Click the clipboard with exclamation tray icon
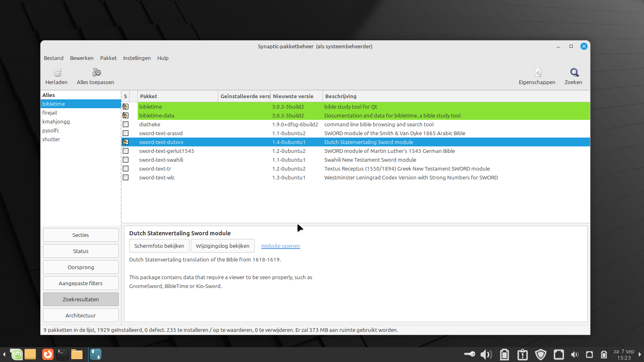 522,354
